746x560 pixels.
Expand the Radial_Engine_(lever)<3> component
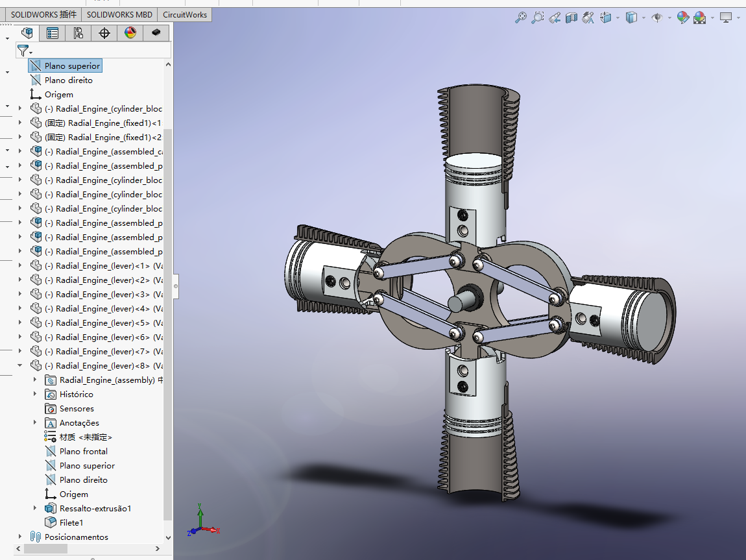(20, 294)
